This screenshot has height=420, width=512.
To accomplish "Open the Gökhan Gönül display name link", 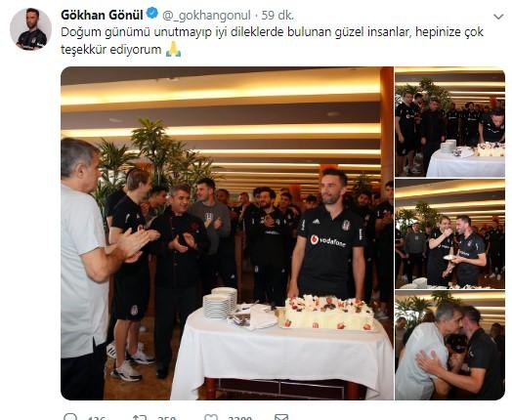I will coord(102,15).
